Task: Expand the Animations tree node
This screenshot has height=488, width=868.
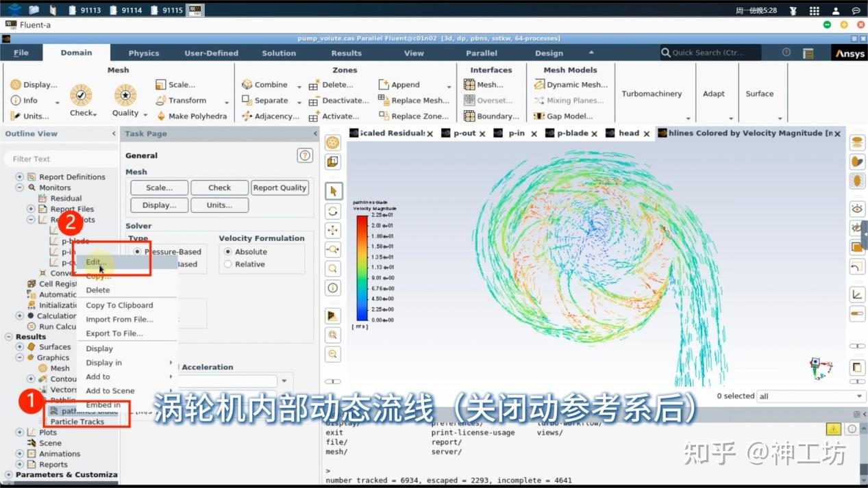Action: coord(20,454)
